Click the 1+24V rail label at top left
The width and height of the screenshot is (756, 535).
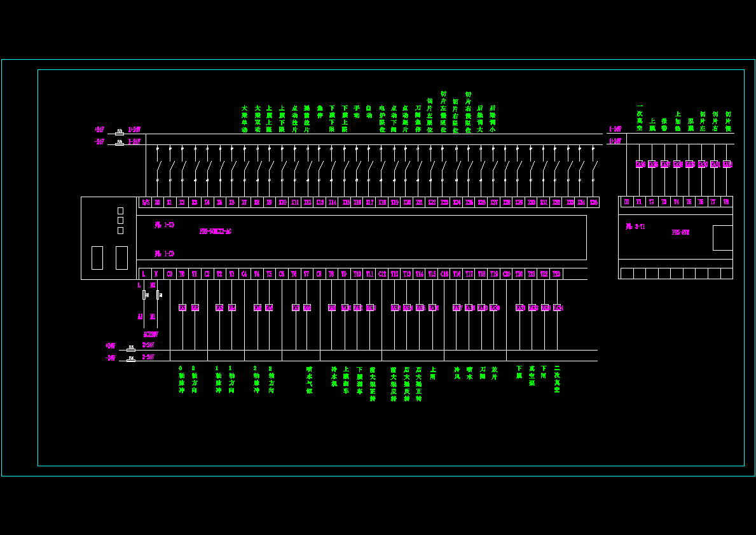134,130
